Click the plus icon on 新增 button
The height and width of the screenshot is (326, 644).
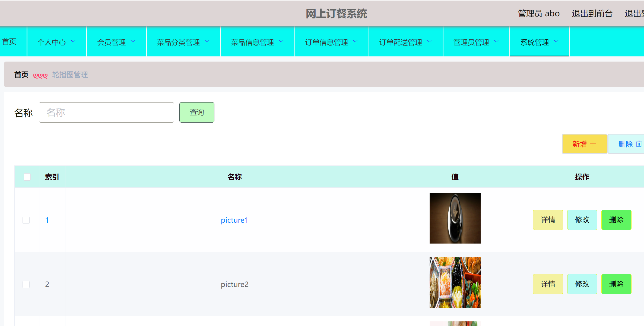click(593, 144)
